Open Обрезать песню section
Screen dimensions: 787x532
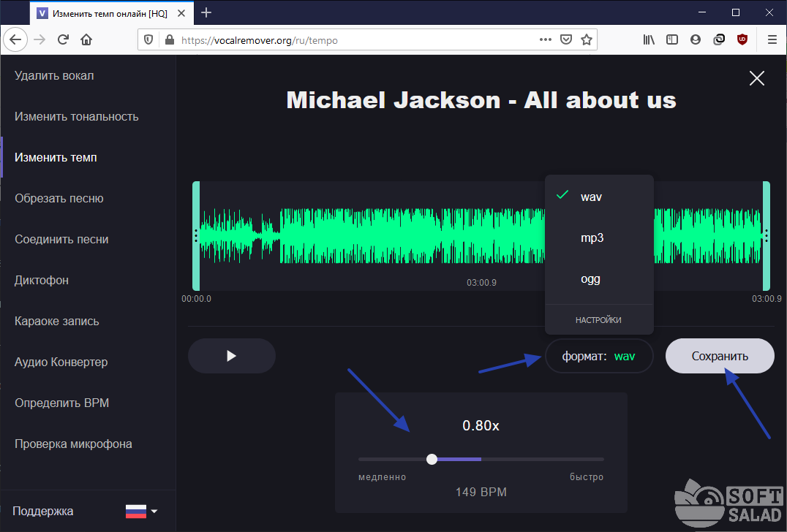pyautogui.click(x=59, y=199)
